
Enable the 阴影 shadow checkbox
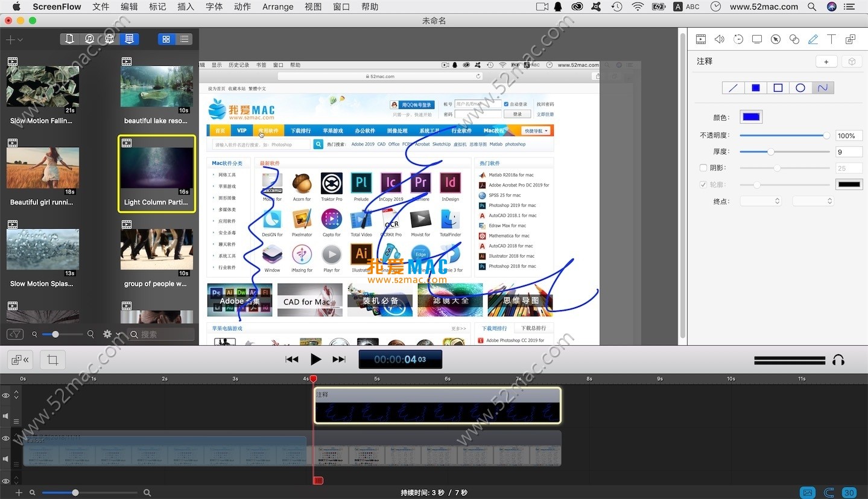pyautogui.click(x=703, y=168)
